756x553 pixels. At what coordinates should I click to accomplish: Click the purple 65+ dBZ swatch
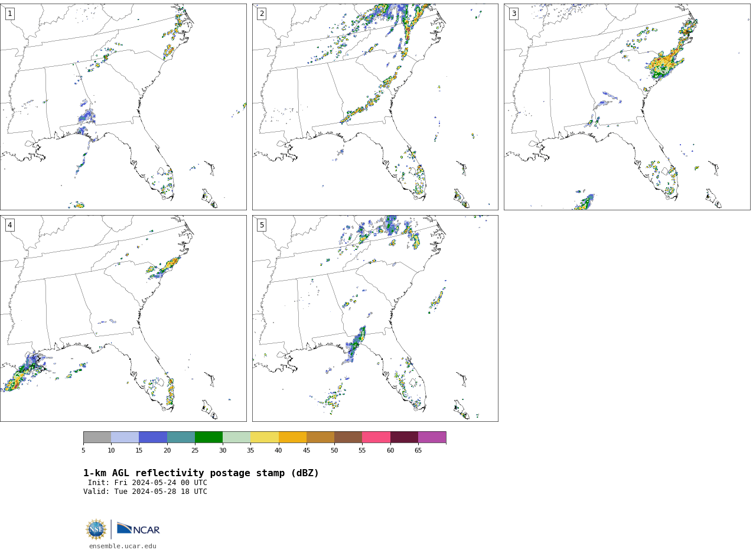[x=432, y=437]
